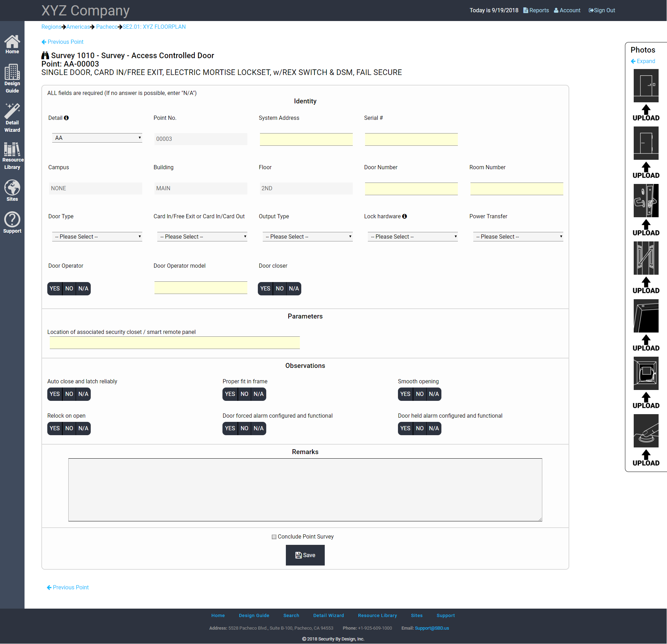
Task: Open the door closer photo thumbnail
Action: click(646, 316)
